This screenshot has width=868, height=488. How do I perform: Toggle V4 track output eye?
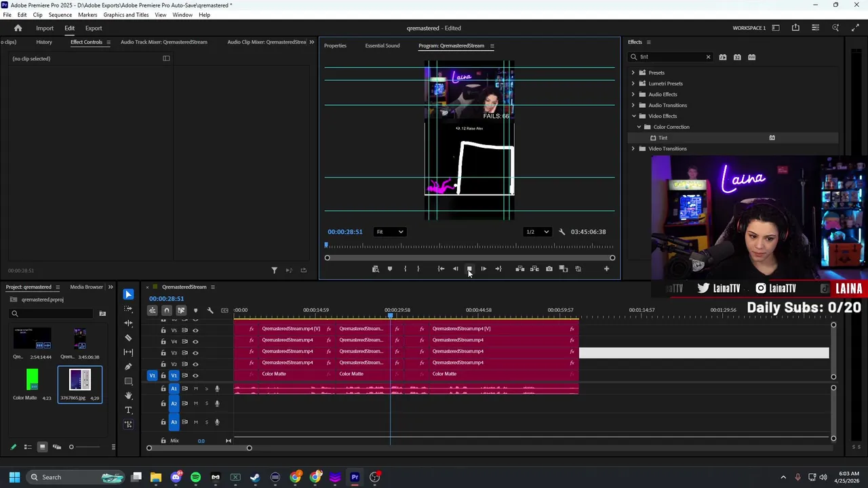[x=195, y=342]
